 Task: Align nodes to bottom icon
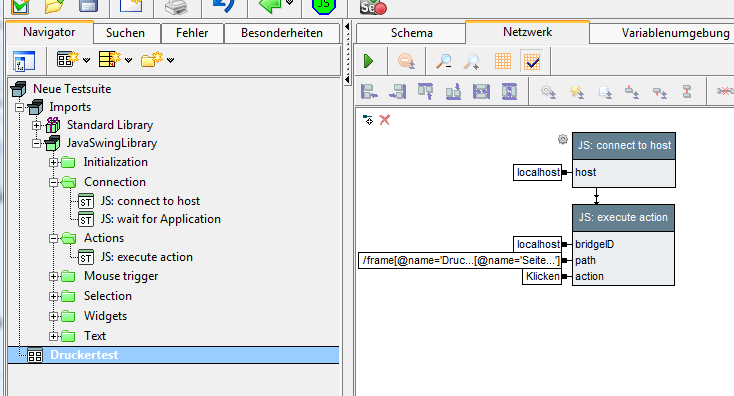pyautogui.click(x=453, y=91)
